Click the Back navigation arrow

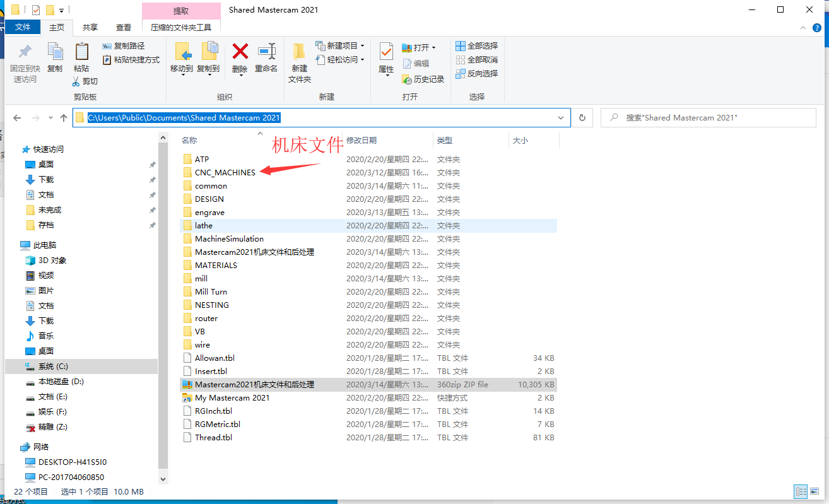18,118
